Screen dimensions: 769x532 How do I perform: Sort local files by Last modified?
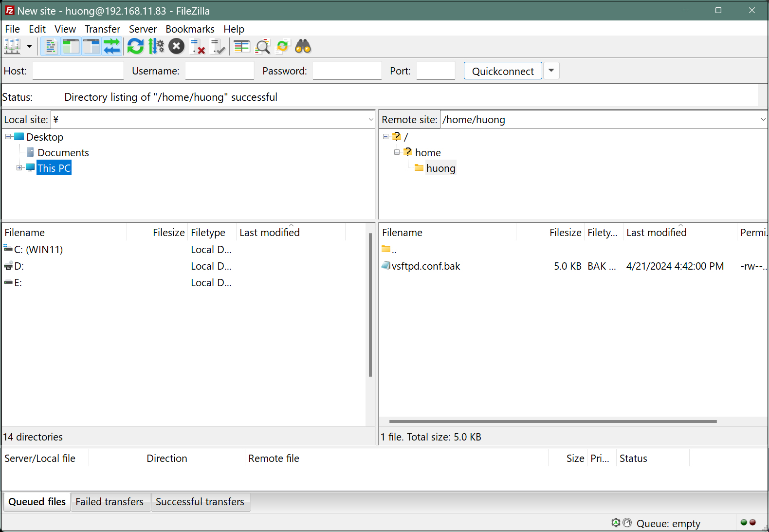pyautogui.click(x=291, y=233)
